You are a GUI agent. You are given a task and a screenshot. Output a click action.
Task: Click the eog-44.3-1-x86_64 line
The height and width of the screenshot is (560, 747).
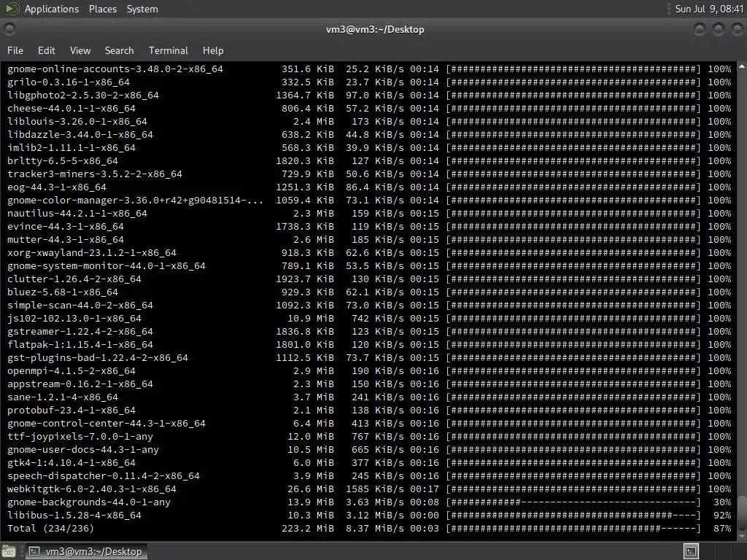369,187
